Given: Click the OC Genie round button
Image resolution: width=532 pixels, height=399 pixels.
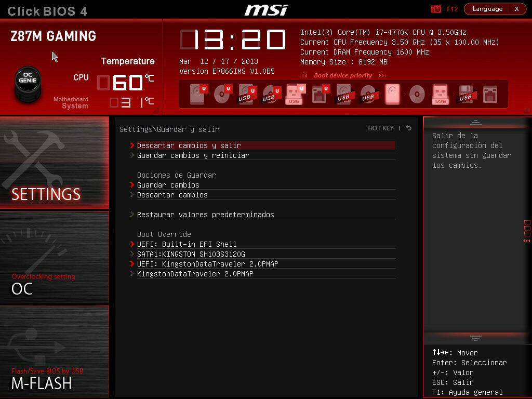Looking at the screenshot, I should [28, 84].
